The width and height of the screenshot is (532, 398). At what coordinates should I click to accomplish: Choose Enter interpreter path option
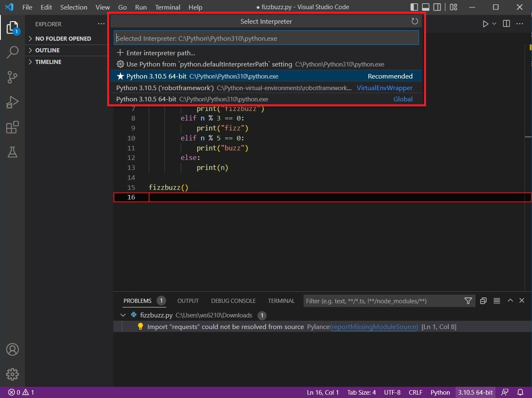point(266,53)
